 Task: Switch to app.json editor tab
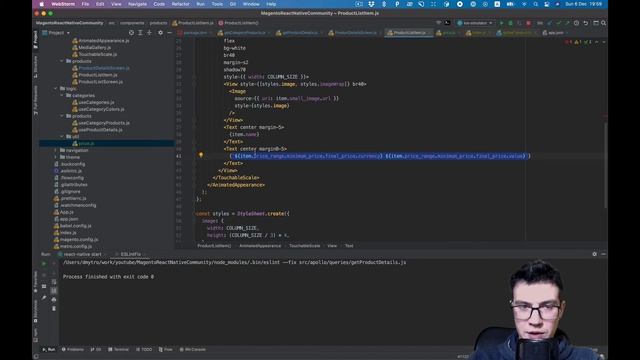pos(556,33)
